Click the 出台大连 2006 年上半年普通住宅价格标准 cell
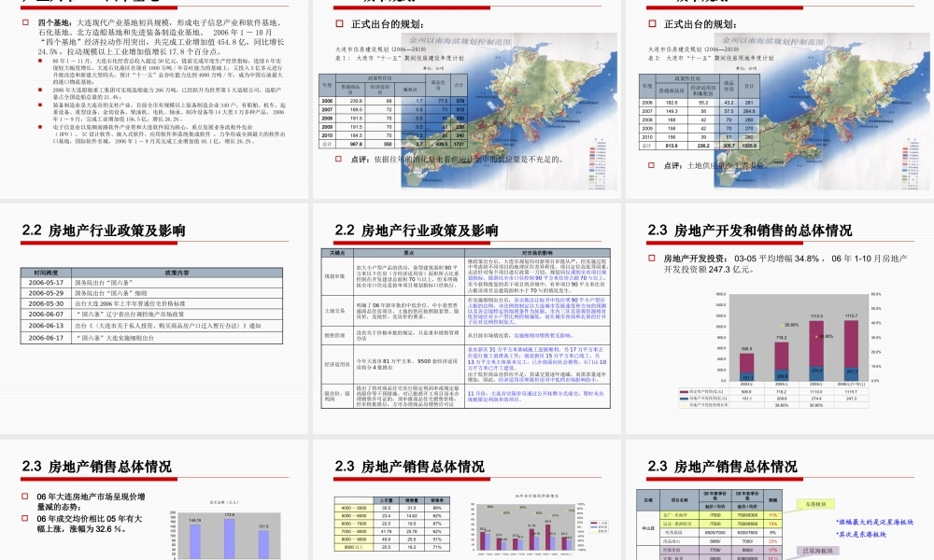Image resolution: width=934 pixels, height=560 pixels. pos(177,303)
